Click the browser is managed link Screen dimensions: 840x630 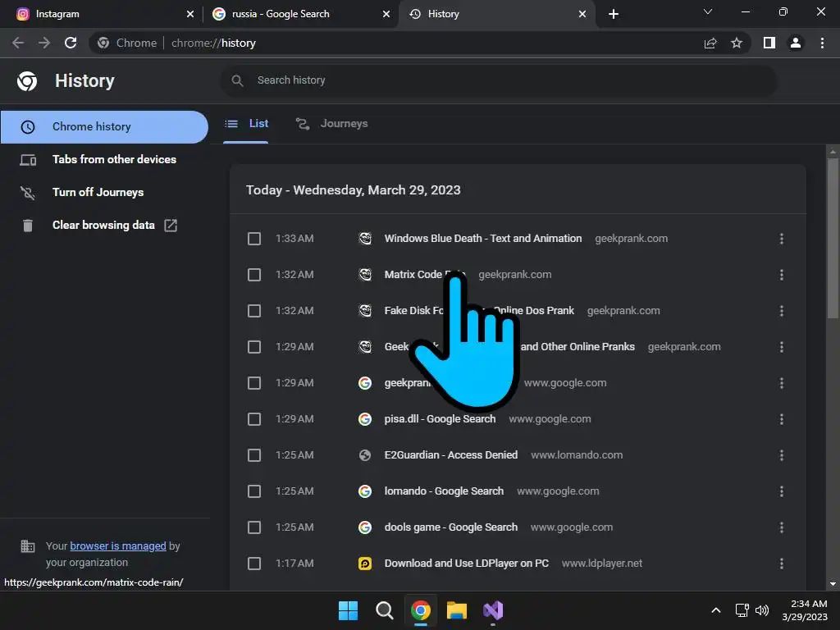pos(118,546)
